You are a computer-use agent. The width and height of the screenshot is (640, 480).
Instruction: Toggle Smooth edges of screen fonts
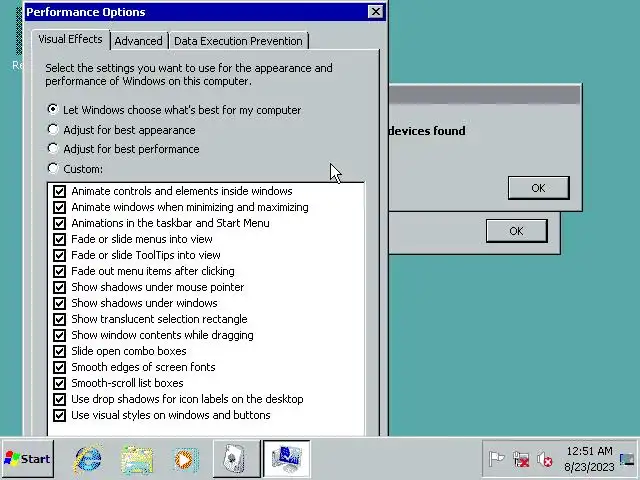coord(60,367)
